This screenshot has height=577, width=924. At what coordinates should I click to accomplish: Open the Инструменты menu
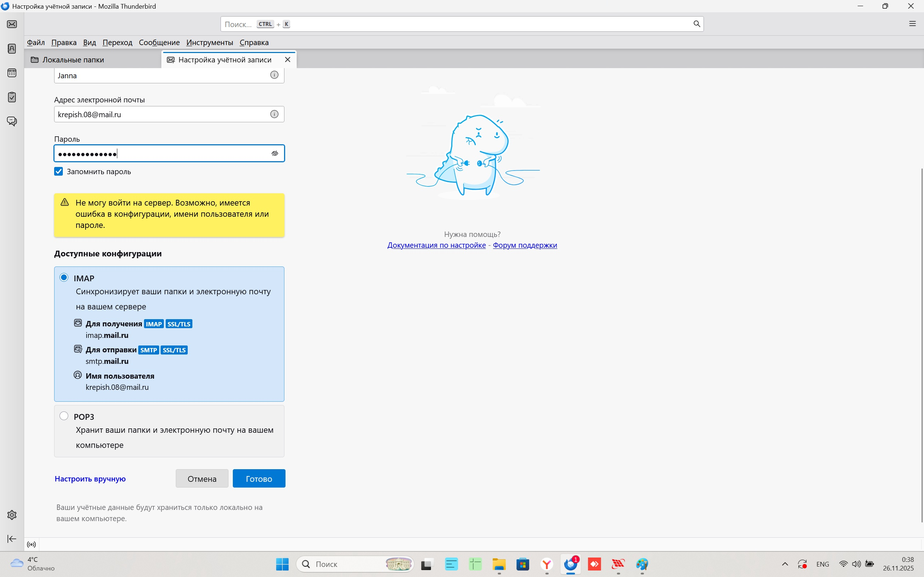click(209, 42)
